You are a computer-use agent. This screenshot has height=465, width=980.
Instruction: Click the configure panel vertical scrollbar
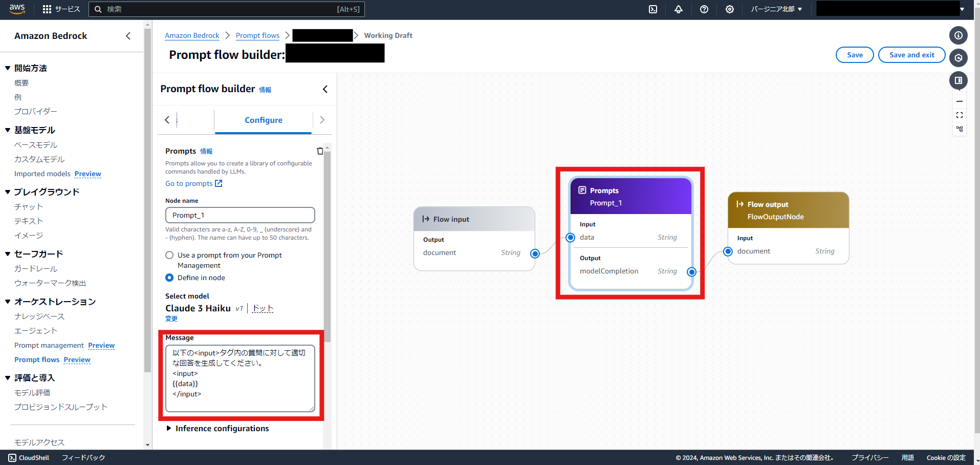328,246
